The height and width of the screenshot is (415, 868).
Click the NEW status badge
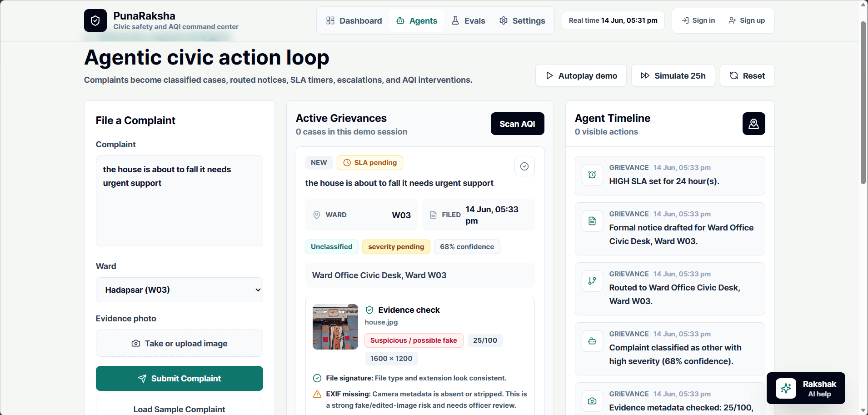click(x=319, y=163)
